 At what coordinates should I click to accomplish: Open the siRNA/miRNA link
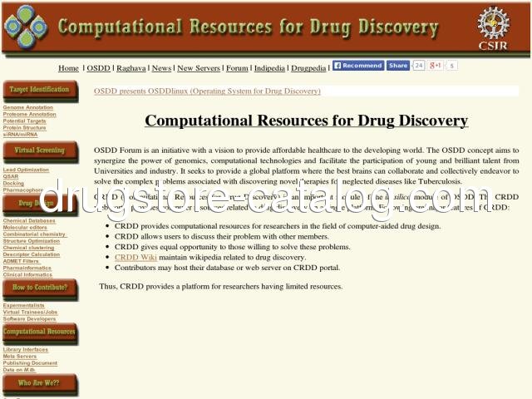(x=20, y=135)
